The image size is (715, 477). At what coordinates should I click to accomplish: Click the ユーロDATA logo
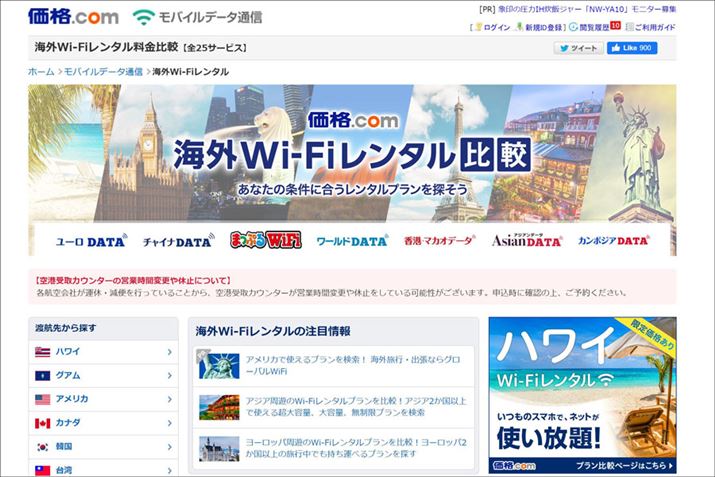[x=92, y=241]
